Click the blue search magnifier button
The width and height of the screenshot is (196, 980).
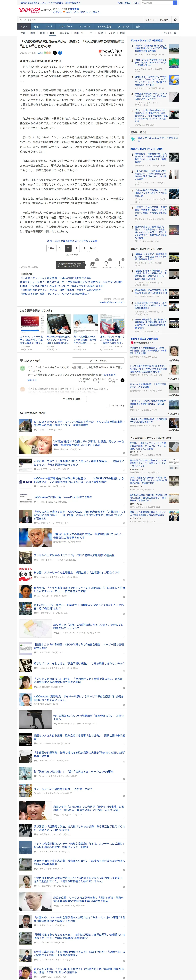(x=175, y=3)
